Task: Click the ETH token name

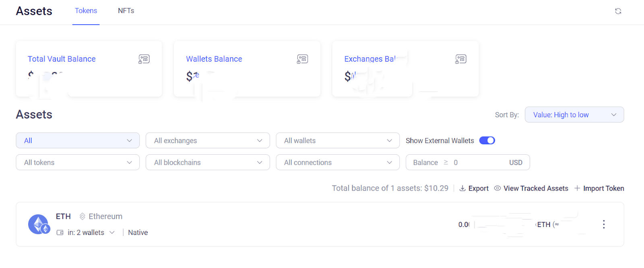Action: point(63,216)
